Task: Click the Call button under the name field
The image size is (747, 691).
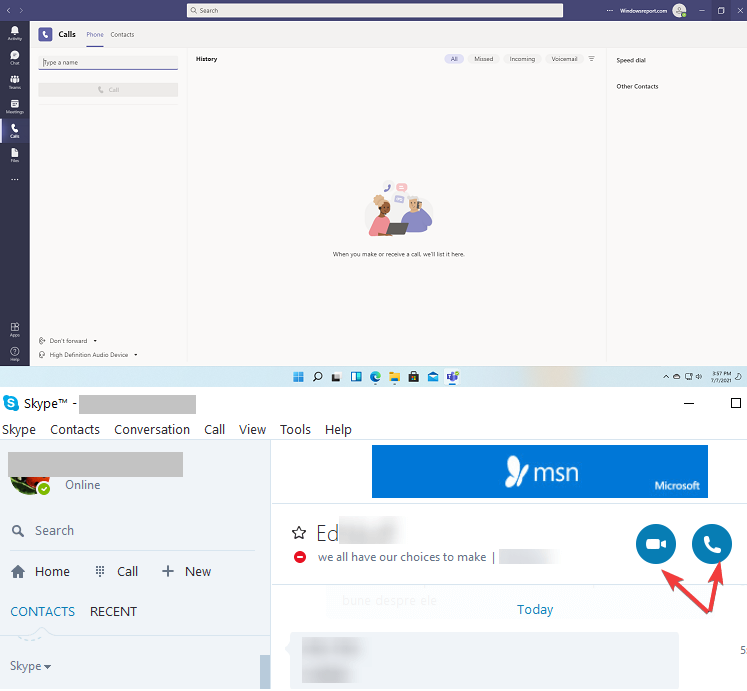Action: [x=108, y=90]
